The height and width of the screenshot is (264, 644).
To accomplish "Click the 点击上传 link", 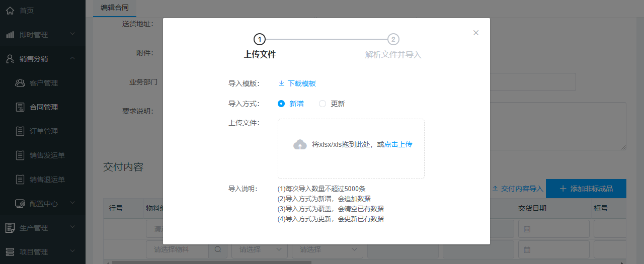I will pos(398,144).
